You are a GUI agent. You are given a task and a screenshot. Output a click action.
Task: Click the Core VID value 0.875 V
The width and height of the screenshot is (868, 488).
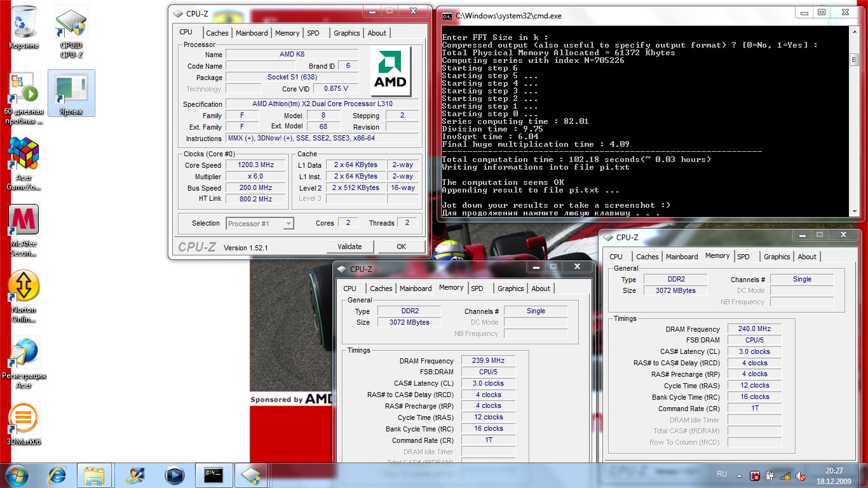[336, 89]
